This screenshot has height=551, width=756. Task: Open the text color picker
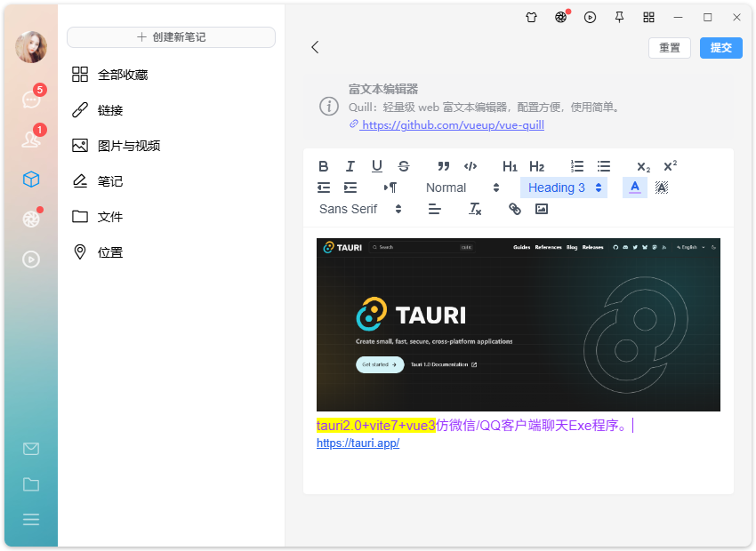pyautogui.click(x=633, y=188)
